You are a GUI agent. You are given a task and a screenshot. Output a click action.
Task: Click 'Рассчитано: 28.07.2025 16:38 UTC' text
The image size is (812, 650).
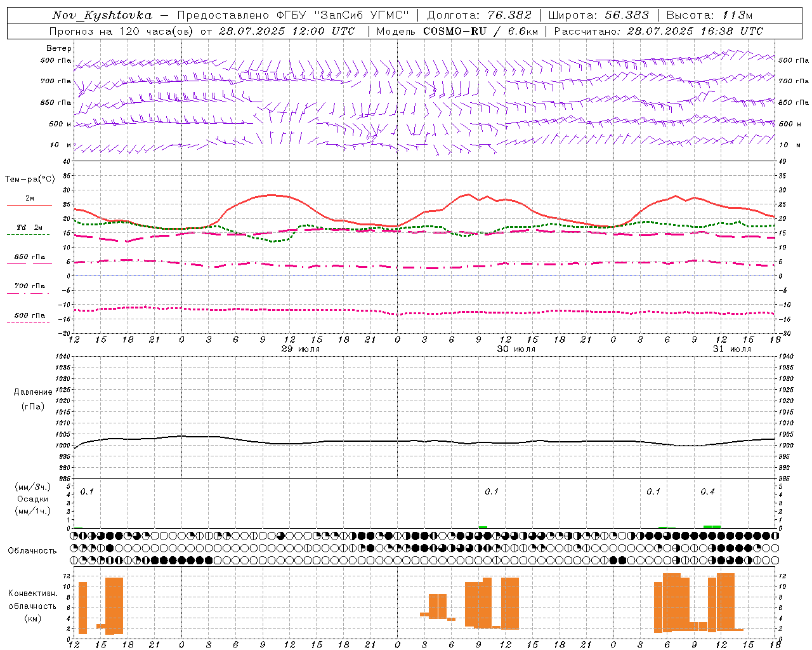coord(658,31)
